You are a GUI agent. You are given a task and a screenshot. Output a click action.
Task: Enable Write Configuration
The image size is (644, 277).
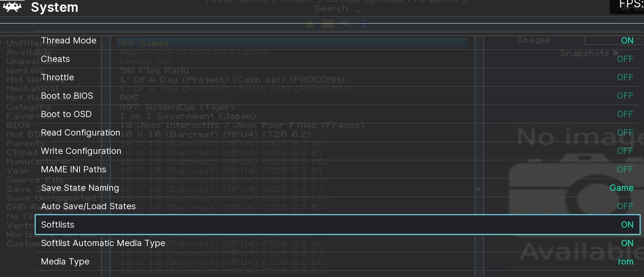[x=338, y=151]
